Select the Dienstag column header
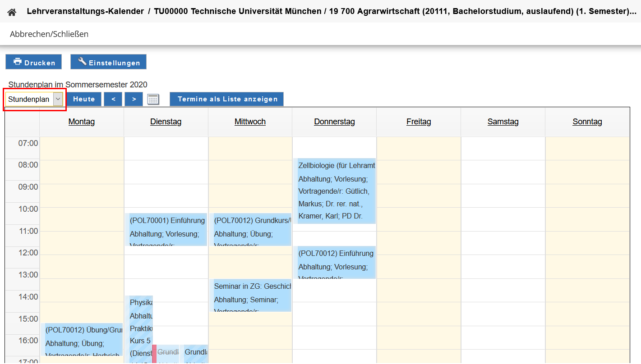This screenshot has width=641, height=364. point(166,122)
